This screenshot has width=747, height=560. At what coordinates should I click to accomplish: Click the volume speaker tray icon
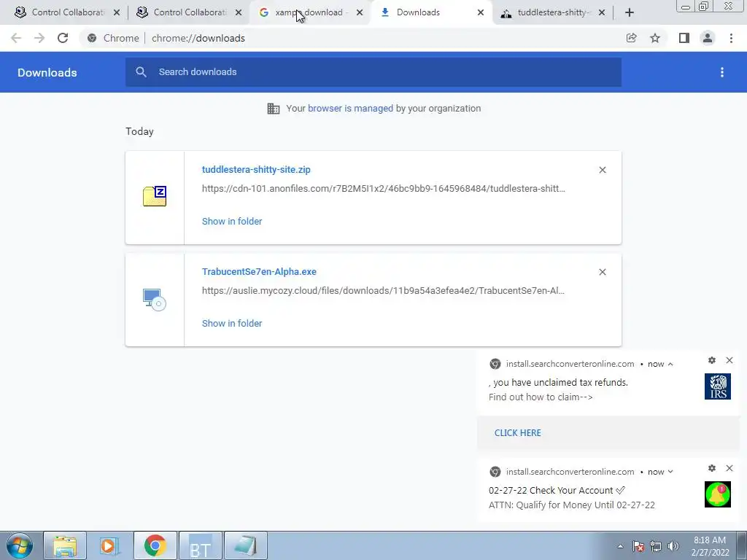[673, 546]
